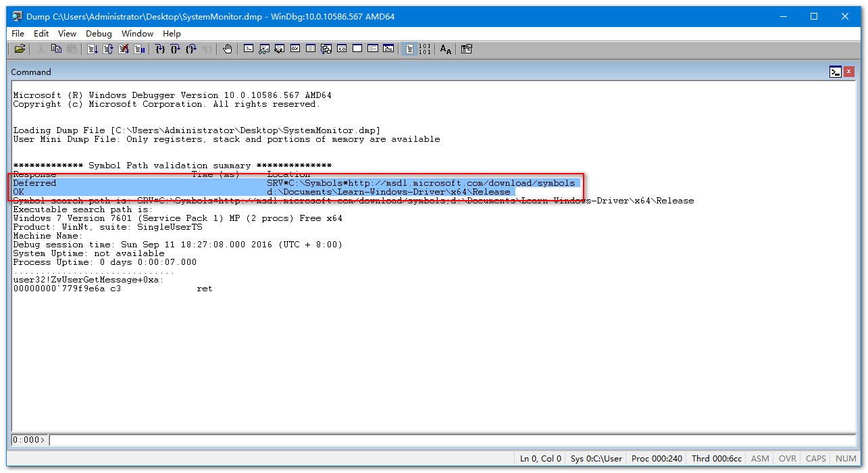868x473 pixels.
Task: Click "Thrd 000:6cc" status bar entry
Action: point(716,458)
